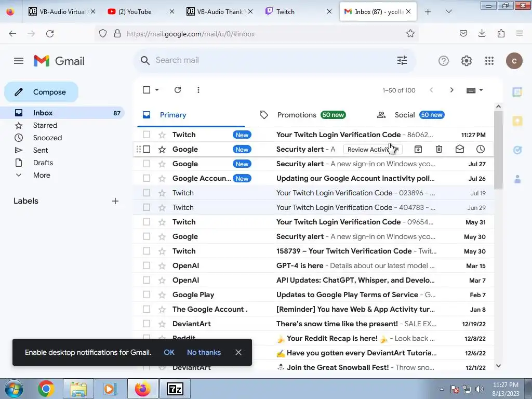Open search filter options icon

(402, 60)
